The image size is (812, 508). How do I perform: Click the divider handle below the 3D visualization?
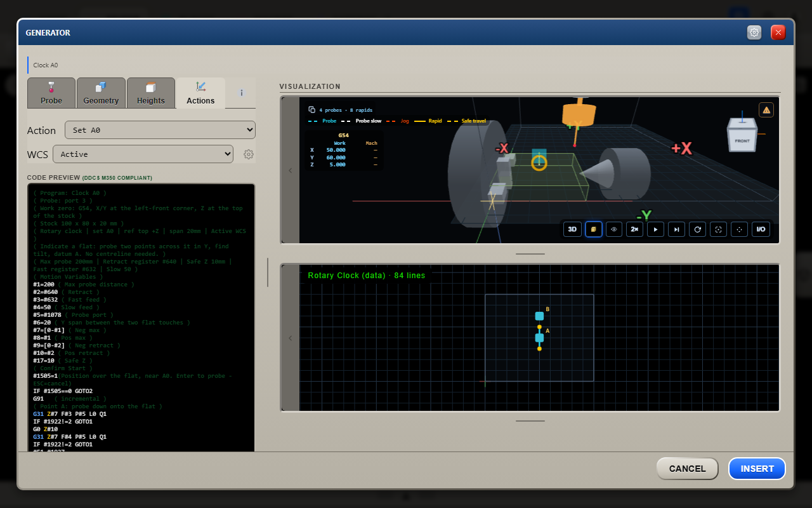[x=530, y=253]
